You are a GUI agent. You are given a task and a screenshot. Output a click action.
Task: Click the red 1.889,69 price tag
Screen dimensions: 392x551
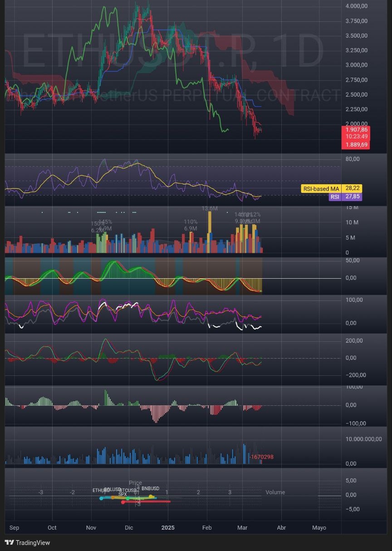pyautogui.click(x=356, y=145)
